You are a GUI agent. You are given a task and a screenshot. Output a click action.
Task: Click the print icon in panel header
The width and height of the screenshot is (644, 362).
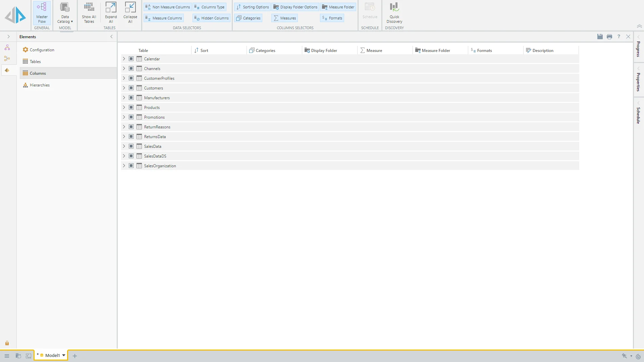609,37
